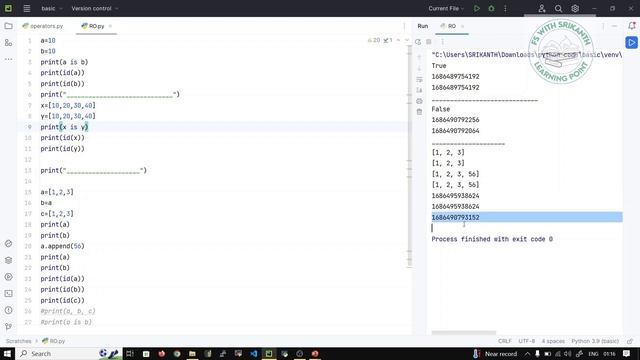Open IDE settings gear icon
640x360 pixels.
pyautogui.click(x=575, y=8)
